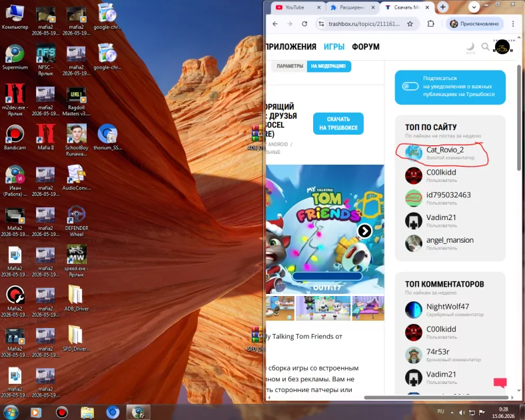
Task: Click the Приостановлено profile button
Action: point(474,24)
